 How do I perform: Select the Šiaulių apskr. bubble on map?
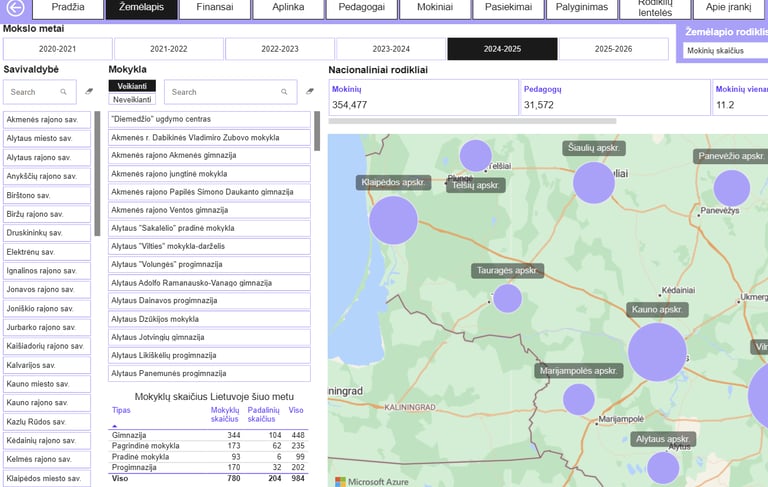coord(594,183)
